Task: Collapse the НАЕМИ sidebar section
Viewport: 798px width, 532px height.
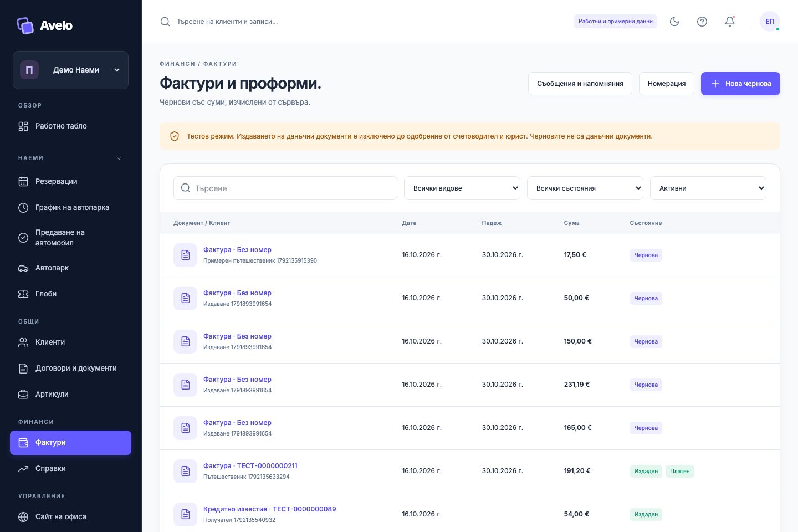Action: click(119, 158)
